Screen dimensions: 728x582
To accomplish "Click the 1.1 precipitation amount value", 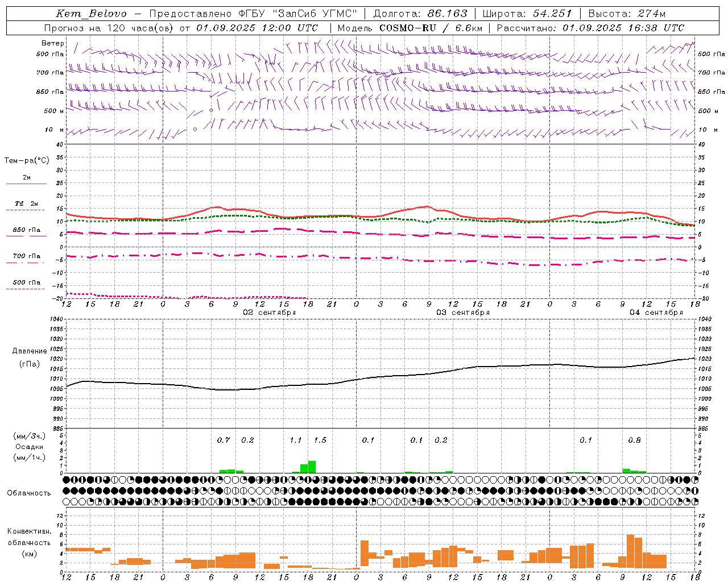I will coord(296,440).
